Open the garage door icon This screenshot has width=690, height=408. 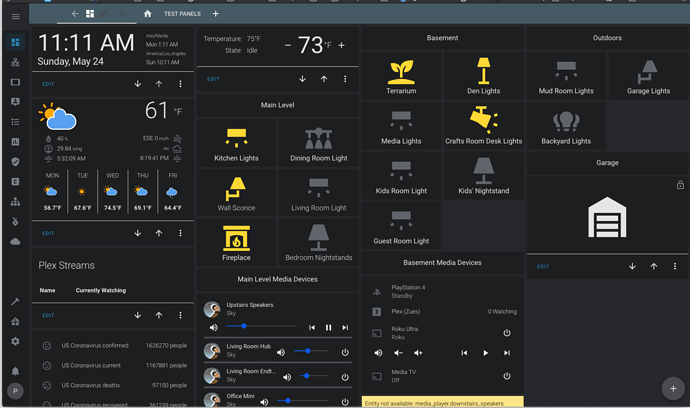tap(607, 217)
